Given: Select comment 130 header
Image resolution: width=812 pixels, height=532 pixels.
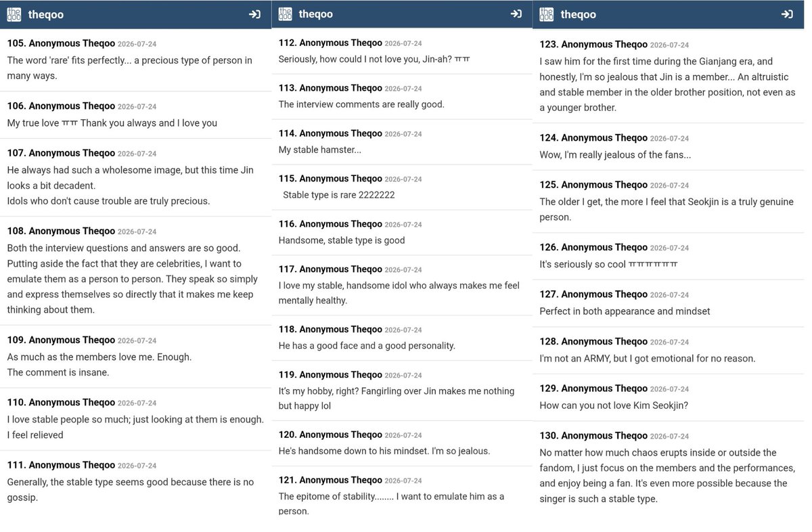Looking at the screenshot, I should pyautogui.click(x=614, y=437).
